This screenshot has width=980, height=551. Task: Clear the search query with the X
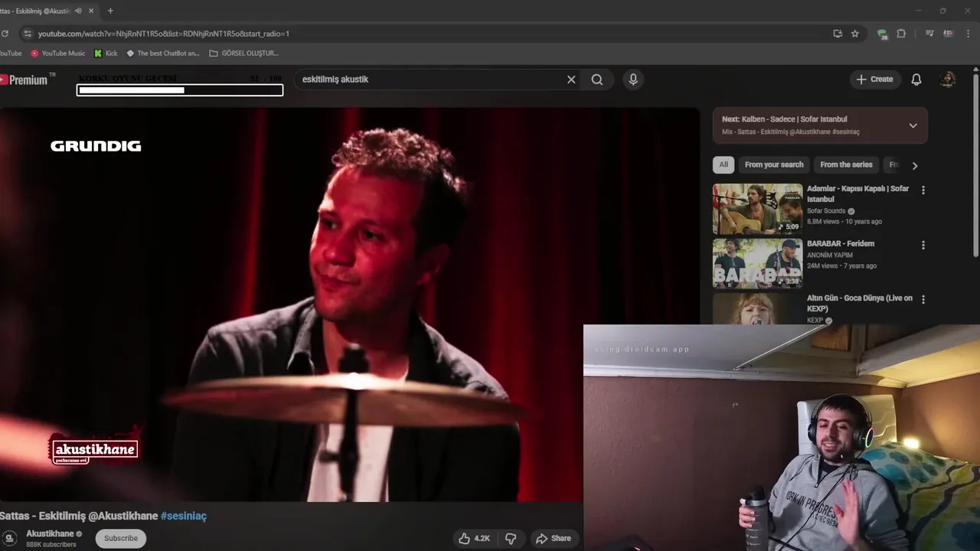pyautogui.click(x=571, y=80)
